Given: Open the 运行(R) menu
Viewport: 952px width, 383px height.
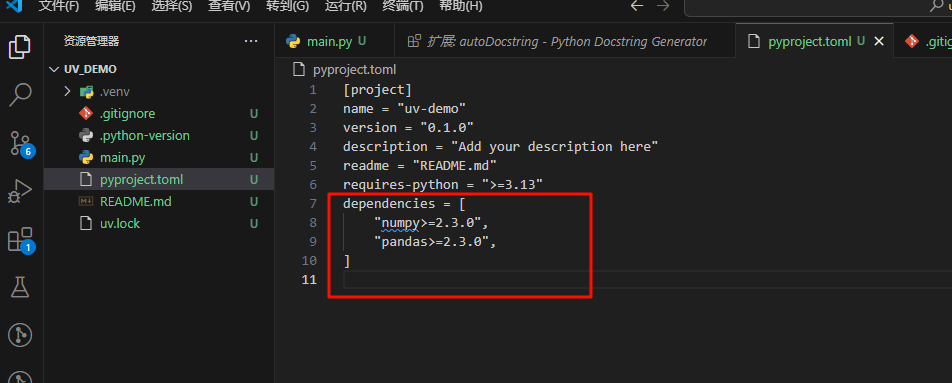Looking at the screenshot, I should [x=345, y=6].
